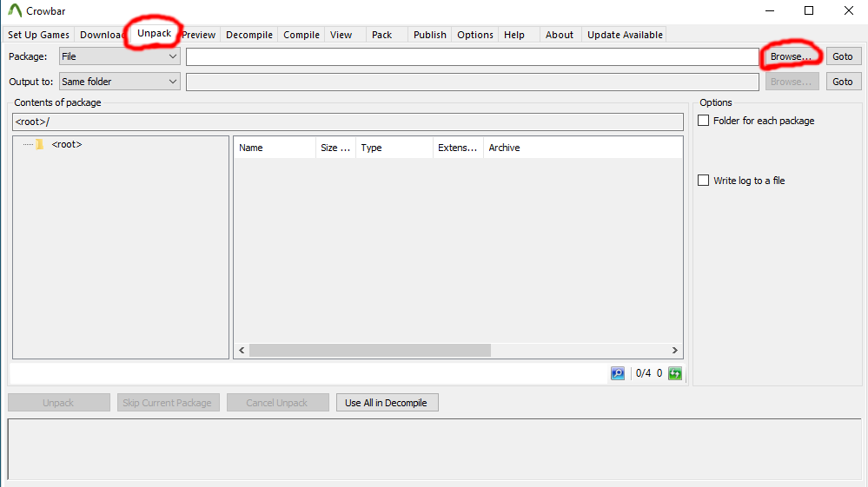Click Goto next to the package path
868x487 pixels.
(x=843, y=56)
